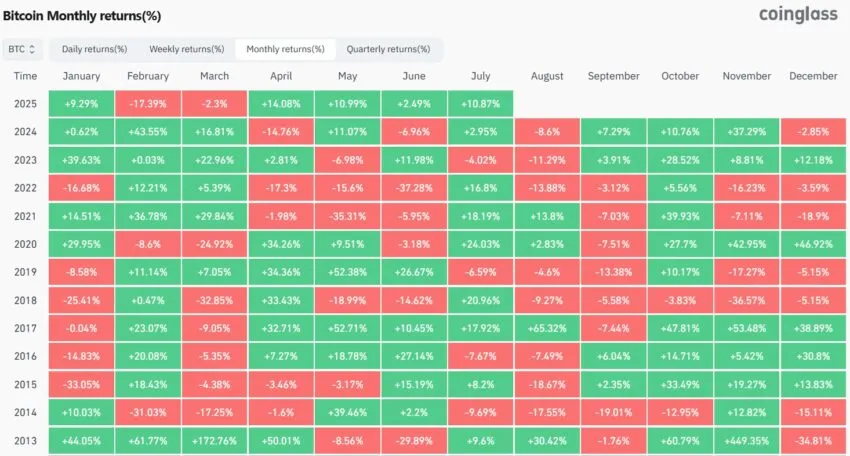Image resolution: width=850 pixels, height=456 pixels.
Task: Click the August column header
Action: 547,76
